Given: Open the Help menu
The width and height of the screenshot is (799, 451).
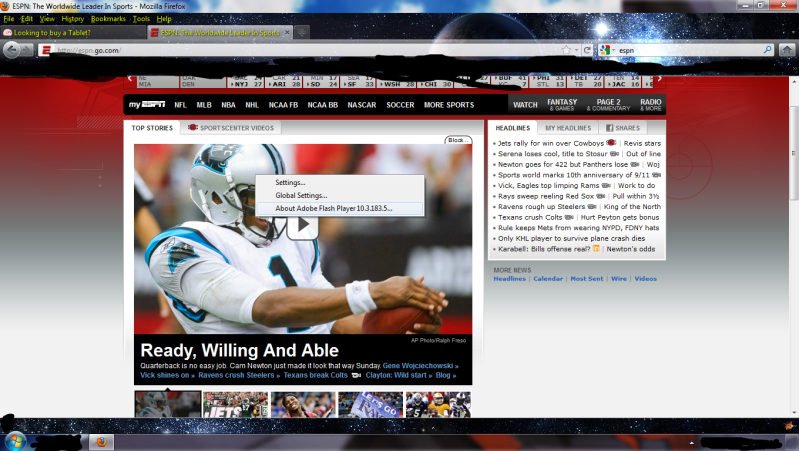Looking at the screenshot, I should [164, 19].
